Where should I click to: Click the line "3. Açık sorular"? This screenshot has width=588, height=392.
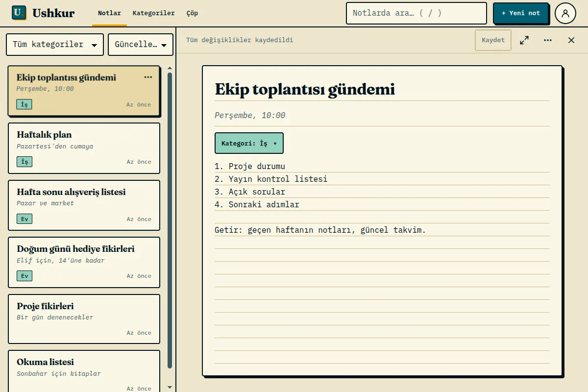point(250,192)
